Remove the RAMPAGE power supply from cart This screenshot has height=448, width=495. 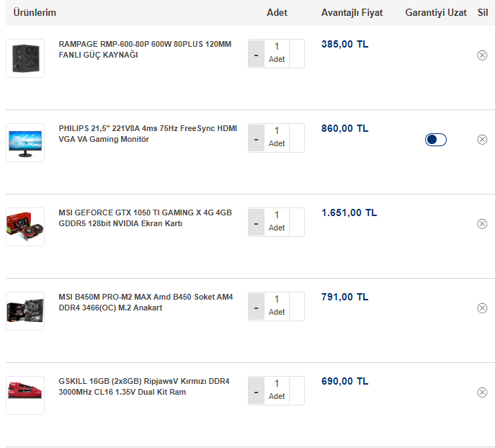482,55
